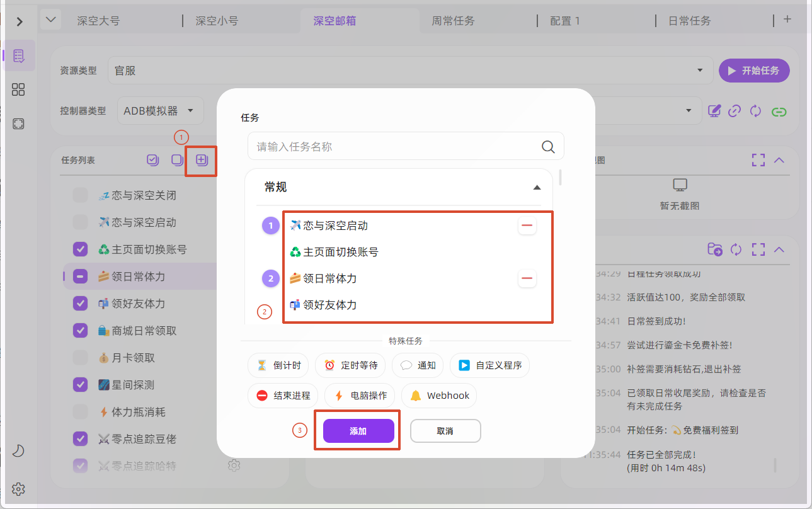Open ADB模拟器 controller type dropdown
Image resolution: width=812 pixels, height=509 pixels.
click(x=160, y=111)
